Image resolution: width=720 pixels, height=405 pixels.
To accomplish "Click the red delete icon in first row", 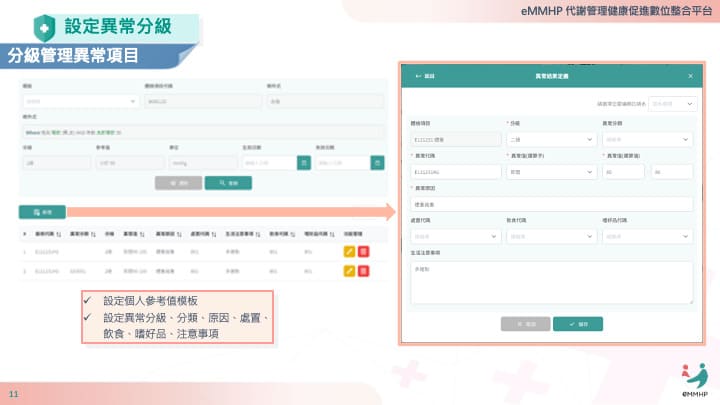I will (363, 253).
